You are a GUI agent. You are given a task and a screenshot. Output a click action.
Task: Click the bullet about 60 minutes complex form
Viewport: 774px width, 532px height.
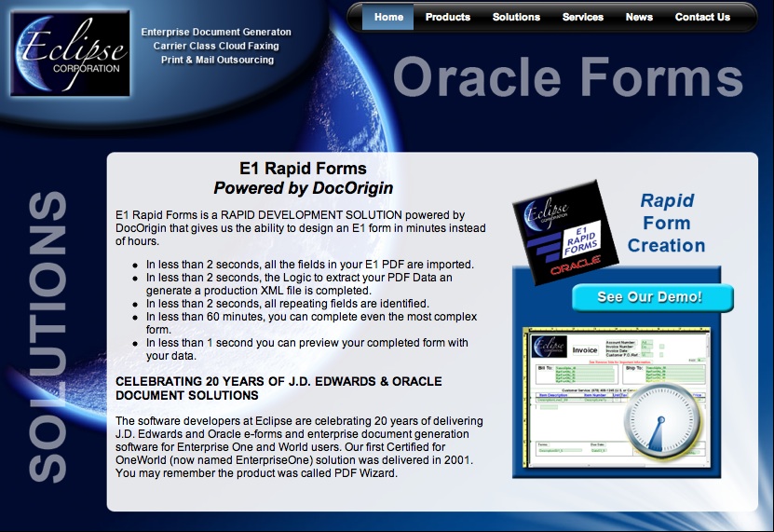click(311, 323)
